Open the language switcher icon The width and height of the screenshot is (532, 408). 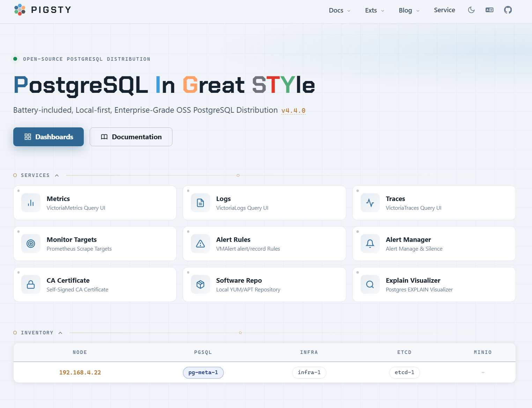(489, 10)
